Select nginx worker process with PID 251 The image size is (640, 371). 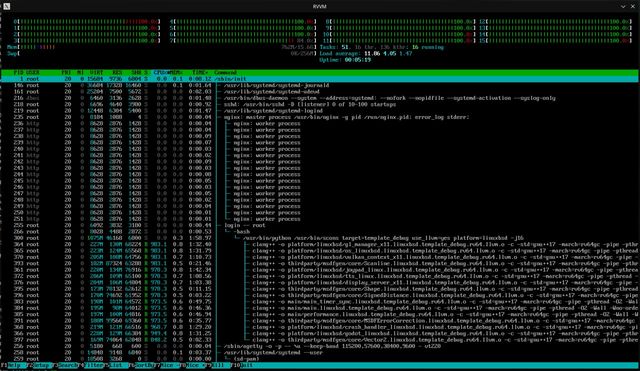coord(320,219)
